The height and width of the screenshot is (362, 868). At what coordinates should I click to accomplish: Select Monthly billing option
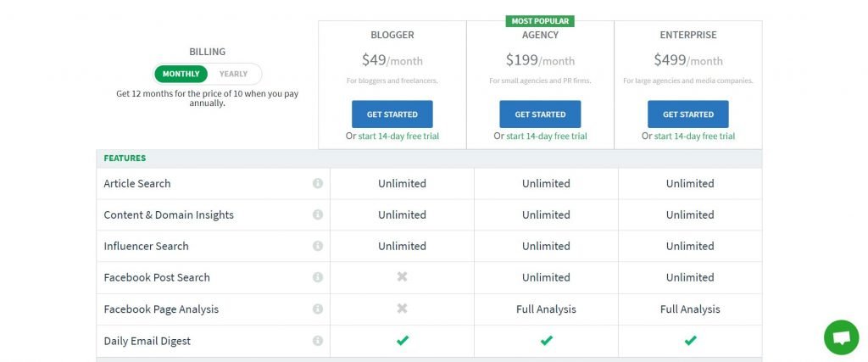point(181,74)
